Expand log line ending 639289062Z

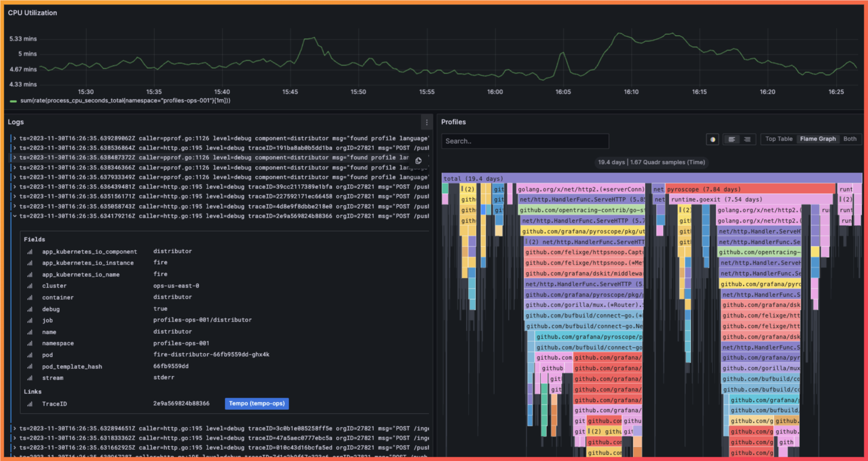point(15,138)
